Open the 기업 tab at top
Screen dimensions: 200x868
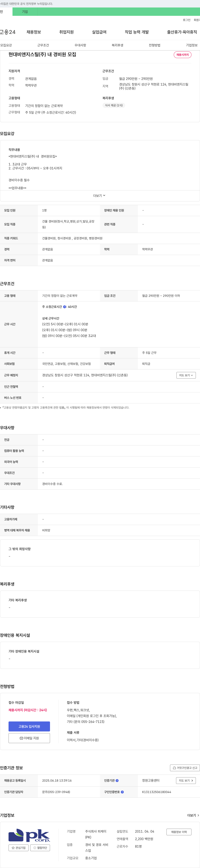(x=25, y=12)
